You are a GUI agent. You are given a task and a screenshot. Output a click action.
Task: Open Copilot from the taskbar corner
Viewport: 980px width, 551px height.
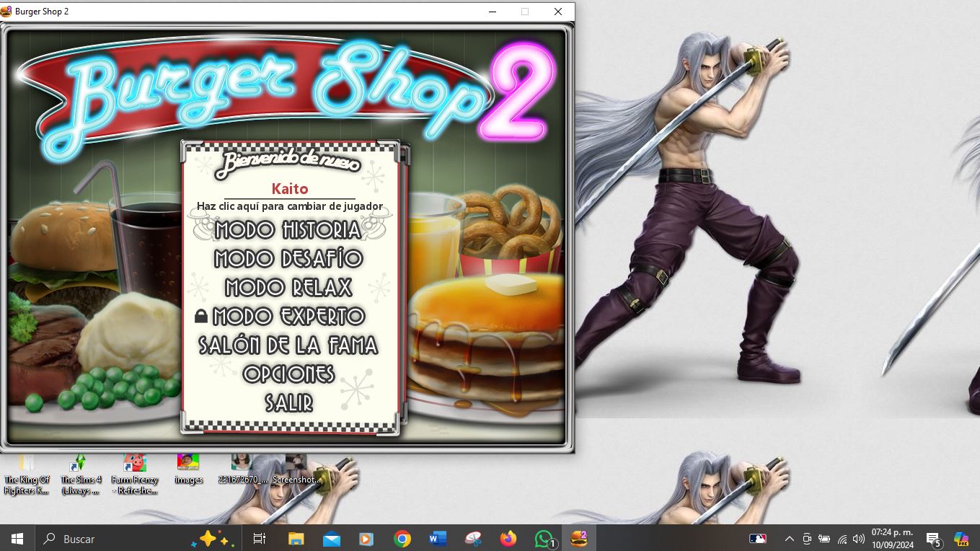(x=961, y=539)
